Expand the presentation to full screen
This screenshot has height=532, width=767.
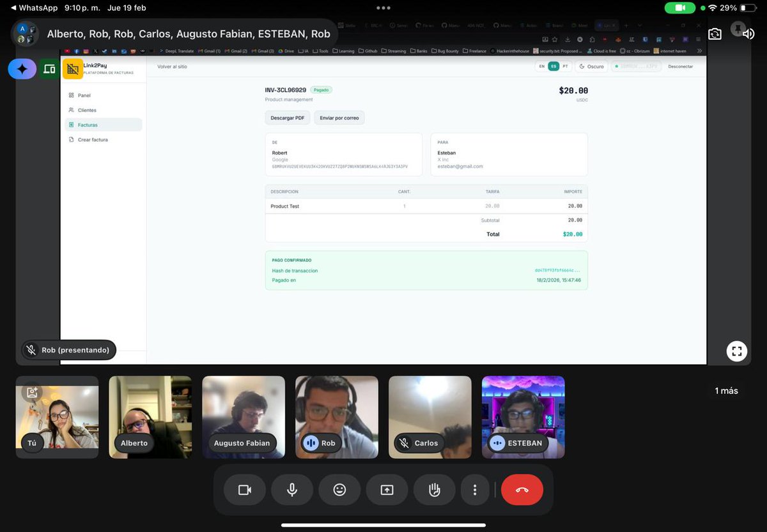[x=737, y=351]
